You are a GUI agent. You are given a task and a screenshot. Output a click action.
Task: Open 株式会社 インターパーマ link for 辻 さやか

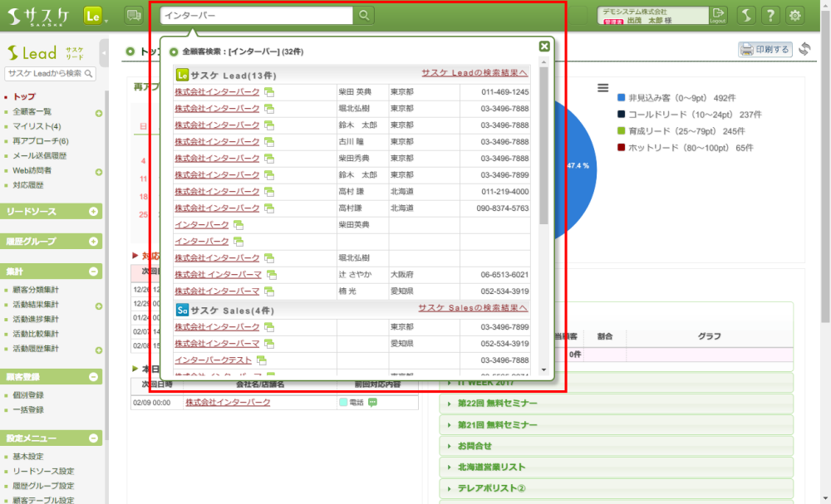[x=219, y=274]
